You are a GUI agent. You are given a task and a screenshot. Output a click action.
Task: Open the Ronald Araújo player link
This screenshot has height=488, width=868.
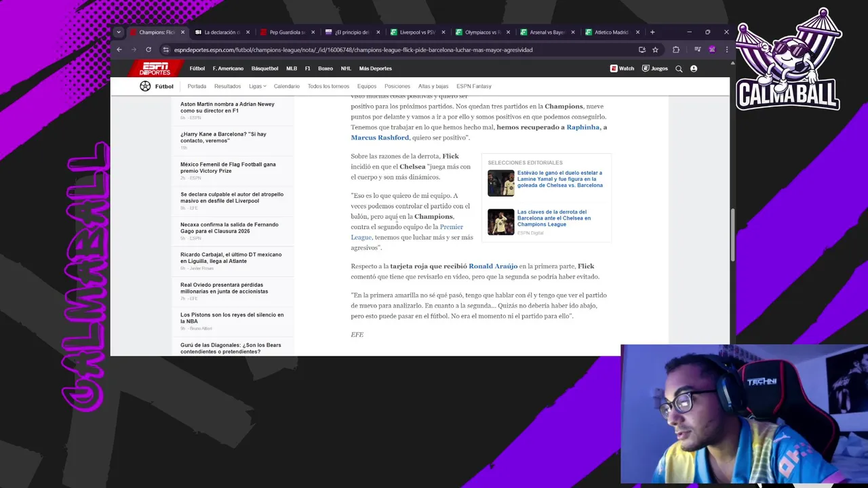click(493, 266)
